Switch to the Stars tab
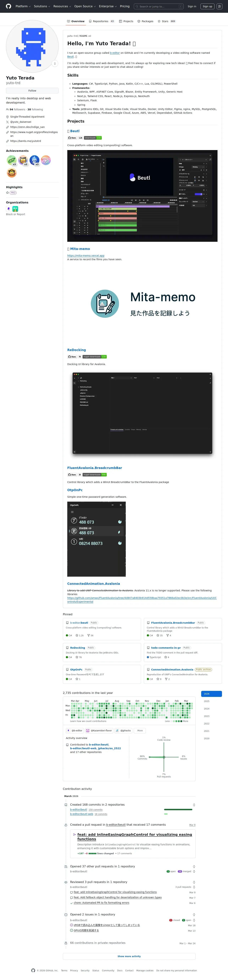 167,21
